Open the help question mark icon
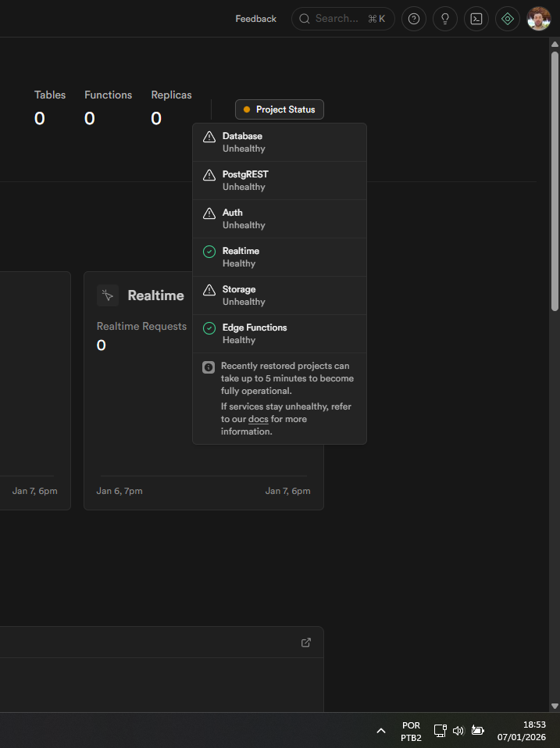 [414, 19]
